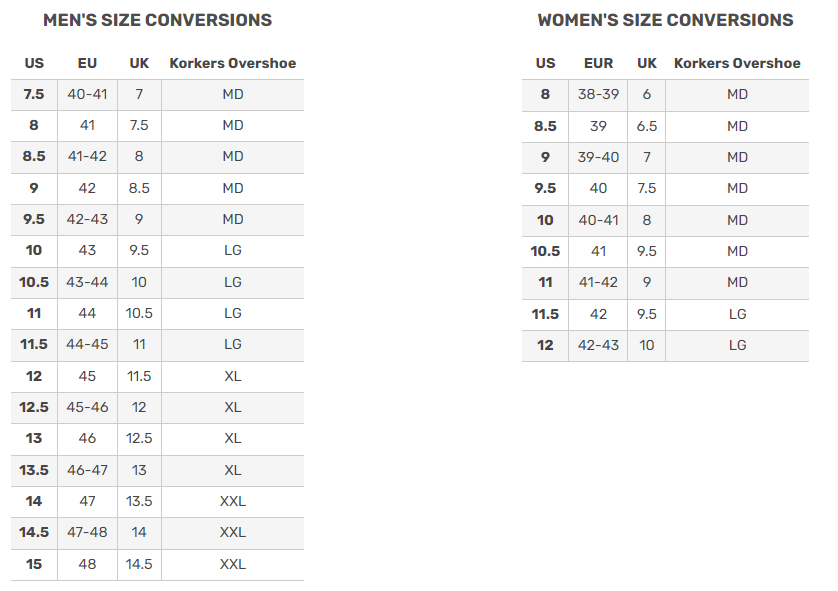The height and width of the screenshot is (591, 838).
Task: Click the women's US 8 cell
Action: (x=545, y=94)
